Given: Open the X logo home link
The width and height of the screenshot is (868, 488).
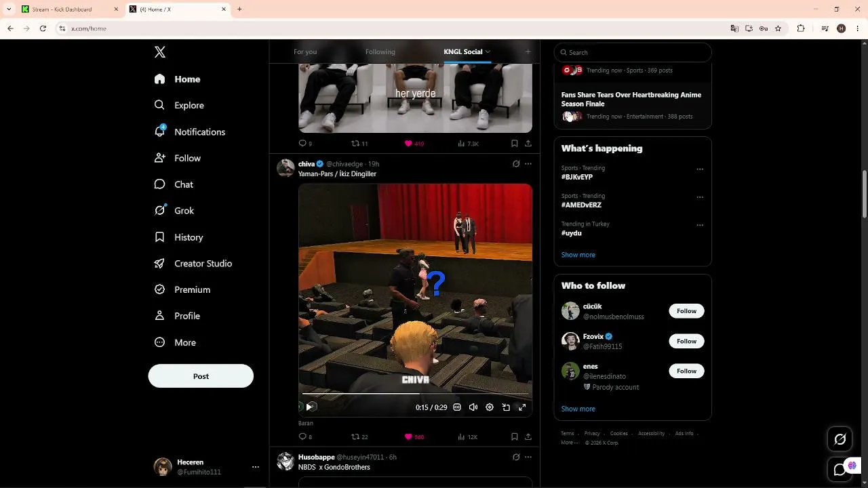Looking at the screenshot, I should (160, 52).
